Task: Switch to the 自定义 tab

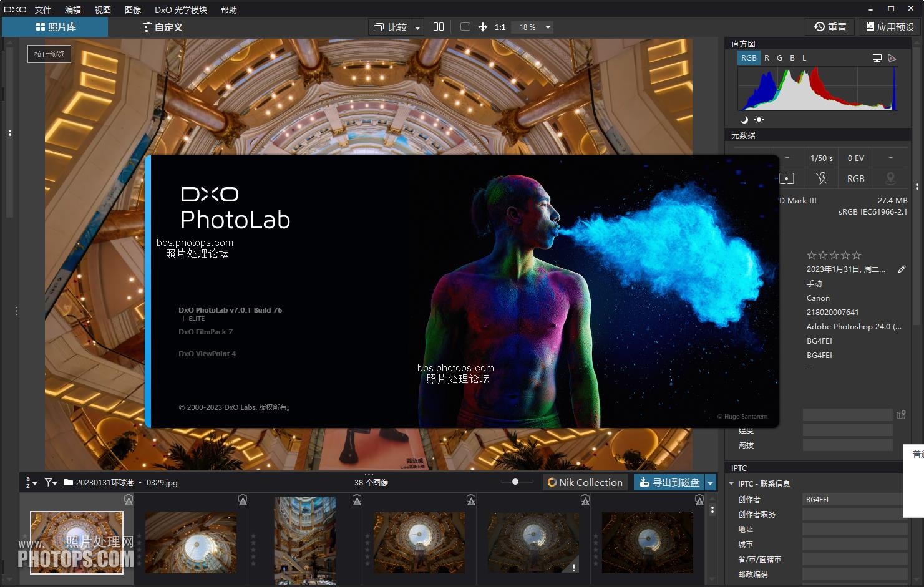Action: tap(162, 27)
